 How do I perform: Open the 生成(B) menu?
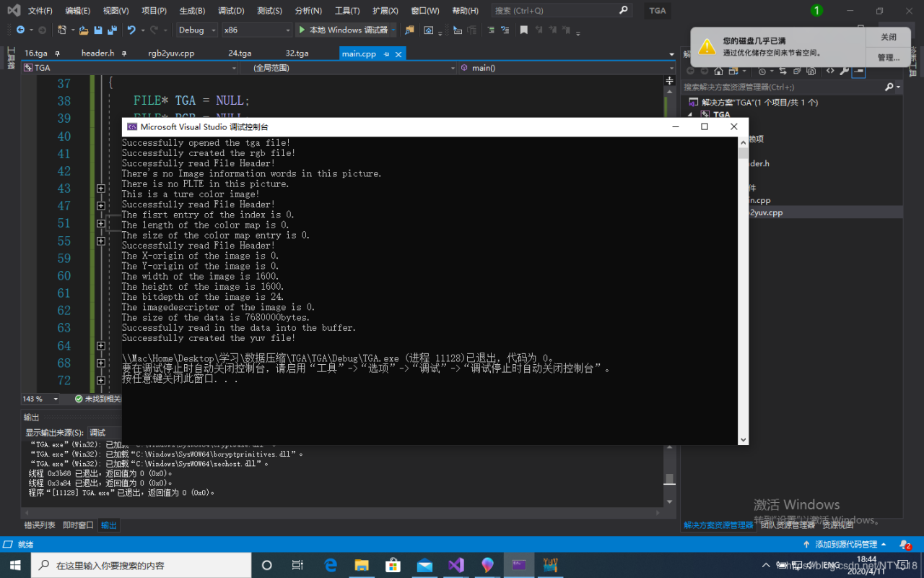coord(192,11)
